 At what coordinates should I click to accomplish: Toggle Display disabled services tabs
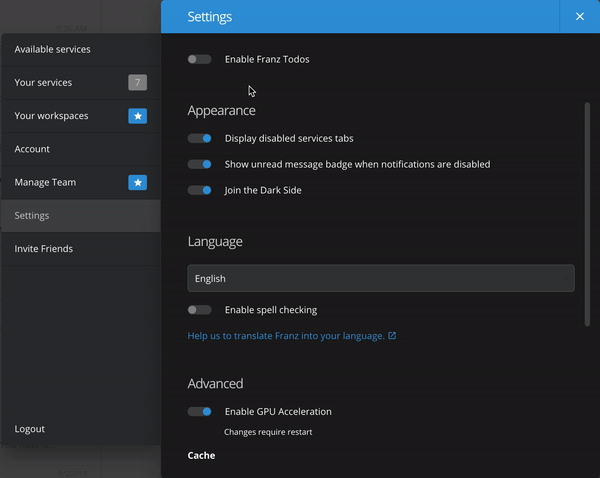pyautogui.click(x=199, y=139)
